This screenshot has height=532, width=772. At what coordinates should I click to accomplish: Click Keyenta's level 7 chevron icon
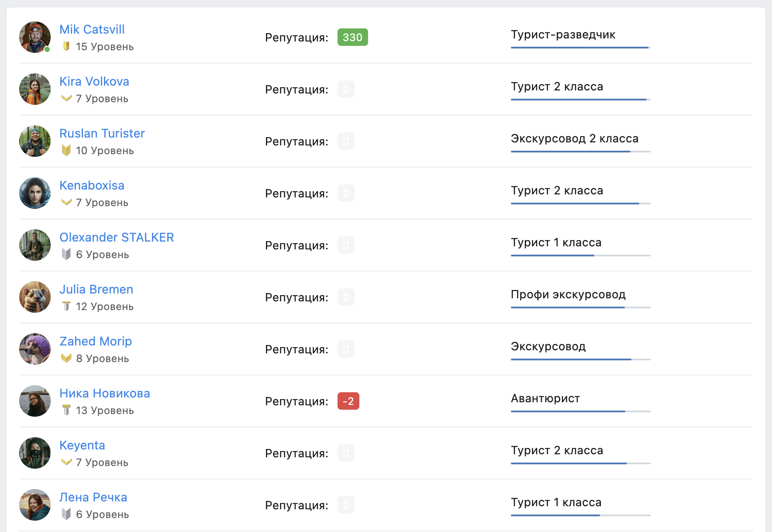[x=66, y=462]
